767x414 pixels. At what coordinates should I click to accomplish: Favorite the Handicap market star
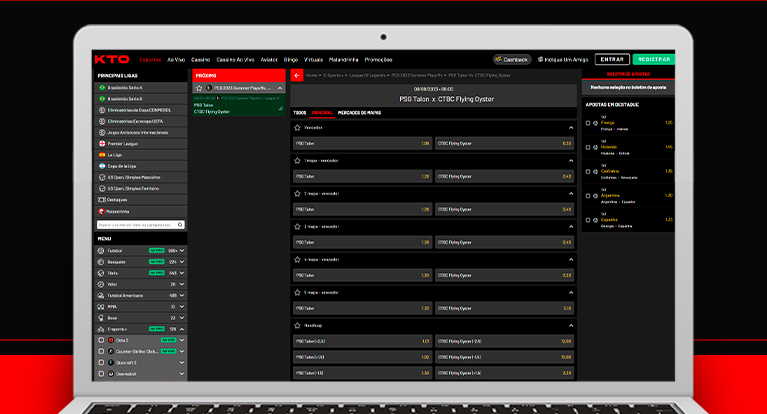(x=297, y=325)
